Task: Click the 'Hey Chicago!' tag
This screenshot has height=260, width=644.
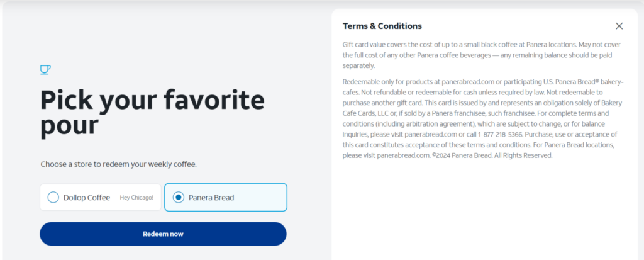Action: click(136, 198)
